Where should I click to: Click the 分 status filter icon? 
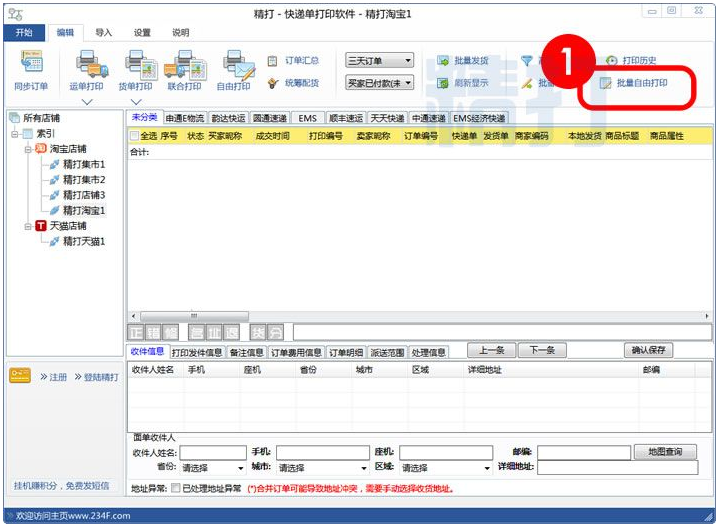[275, 332]
